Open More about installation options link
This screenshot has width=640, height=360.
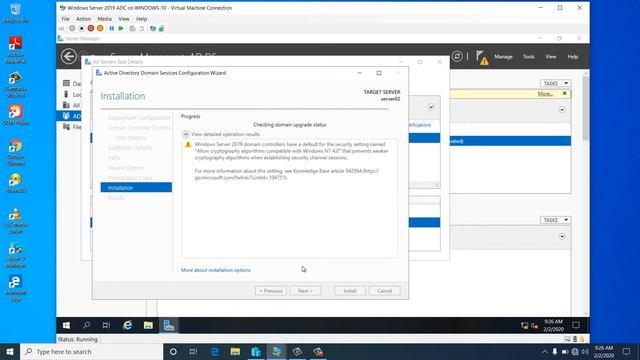click(216, 270)
